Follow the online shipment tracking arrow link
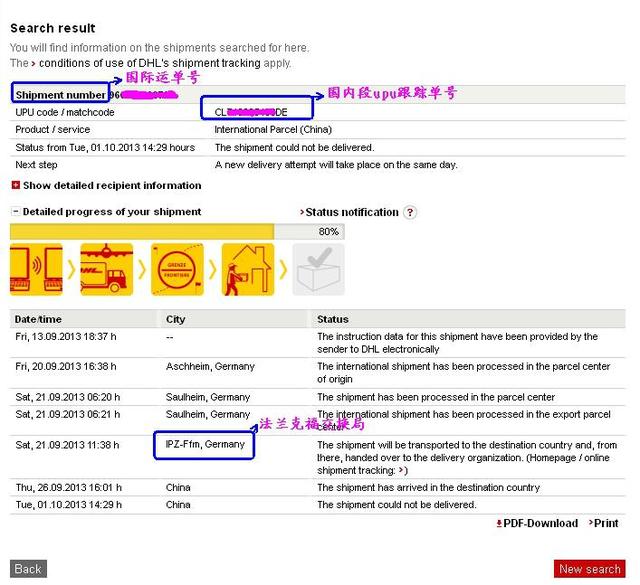The width and height of the screenshot is (640, 585). [x=402, y=470]
